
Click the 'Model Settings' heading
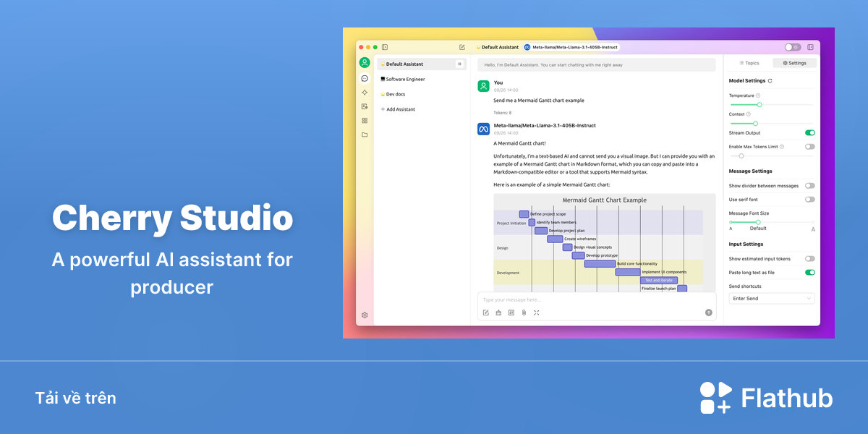click(x=747, y=81)
